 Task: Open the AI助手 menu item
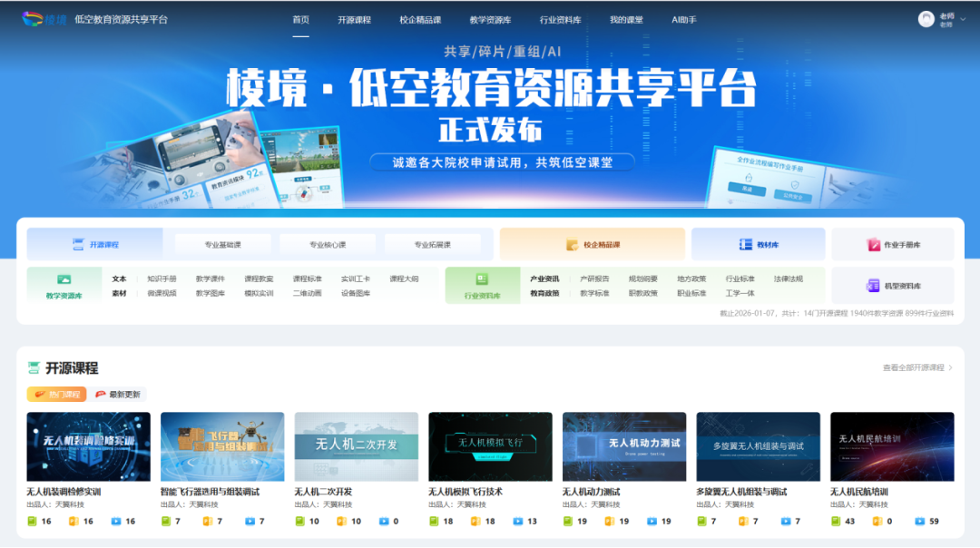(x=683, y=20)
